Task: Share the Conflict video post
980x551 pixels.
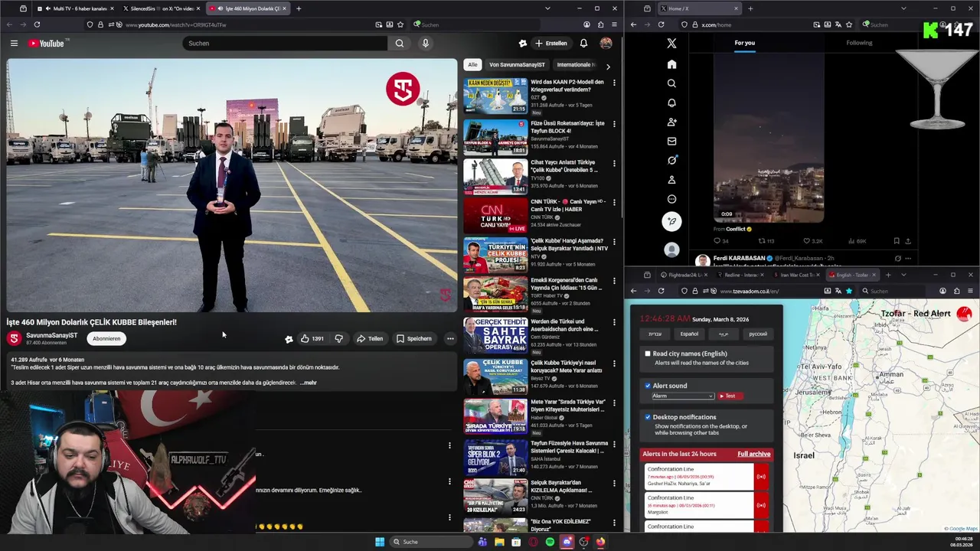Action: (908, 241)
